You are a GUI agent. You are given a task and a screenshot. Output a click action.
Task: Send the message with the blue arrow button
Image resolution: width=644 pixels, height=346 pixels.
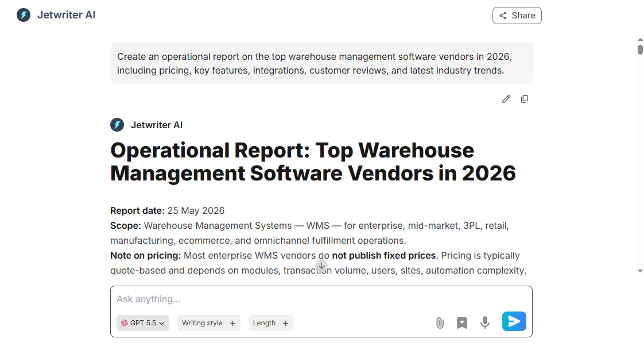(514, 321)
